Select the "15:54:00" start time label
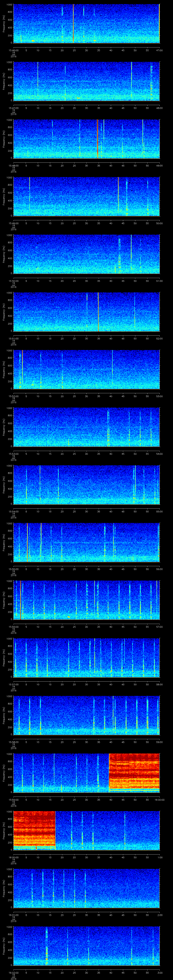Viewport: 173px width, 980px height. tap(13, 511)
